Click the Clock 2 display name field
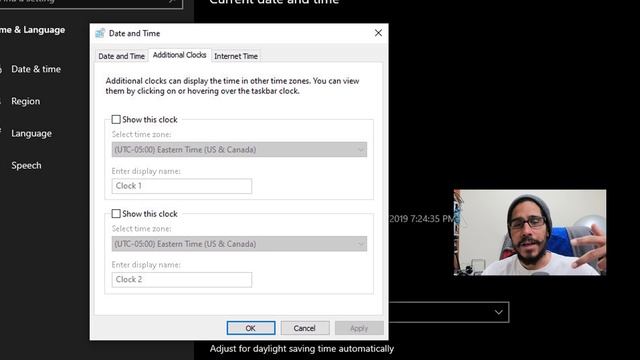This screenshot has width=640, height=360. click(182, 280)
